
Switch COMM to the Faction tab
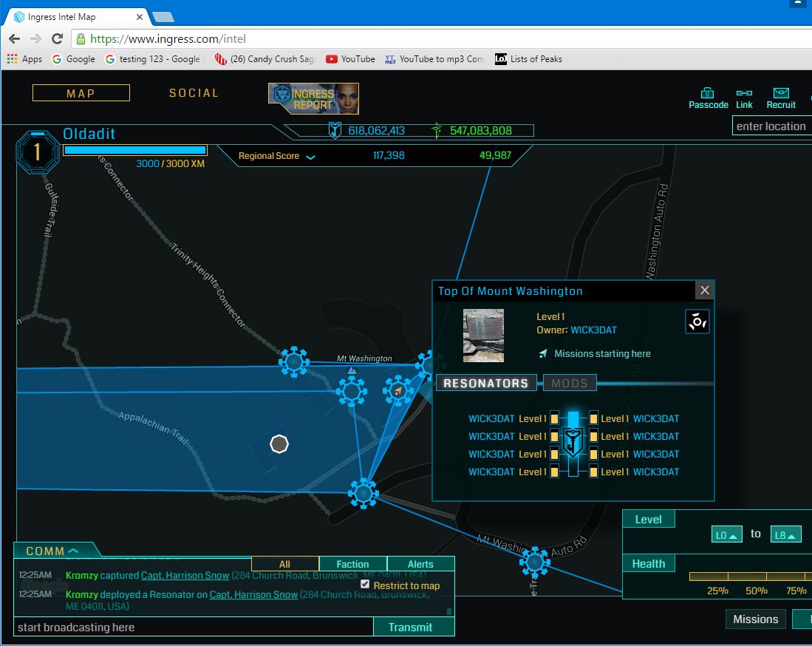pos(352,564)
